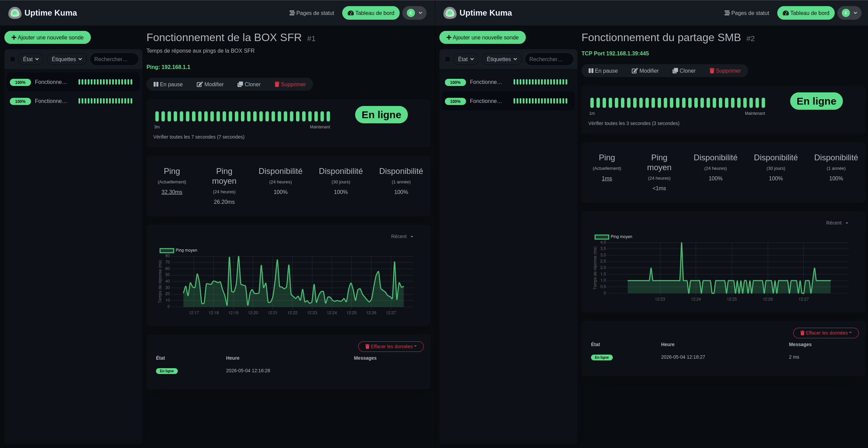Click small En ligne tag in BOX SFR events

[167, 371]
